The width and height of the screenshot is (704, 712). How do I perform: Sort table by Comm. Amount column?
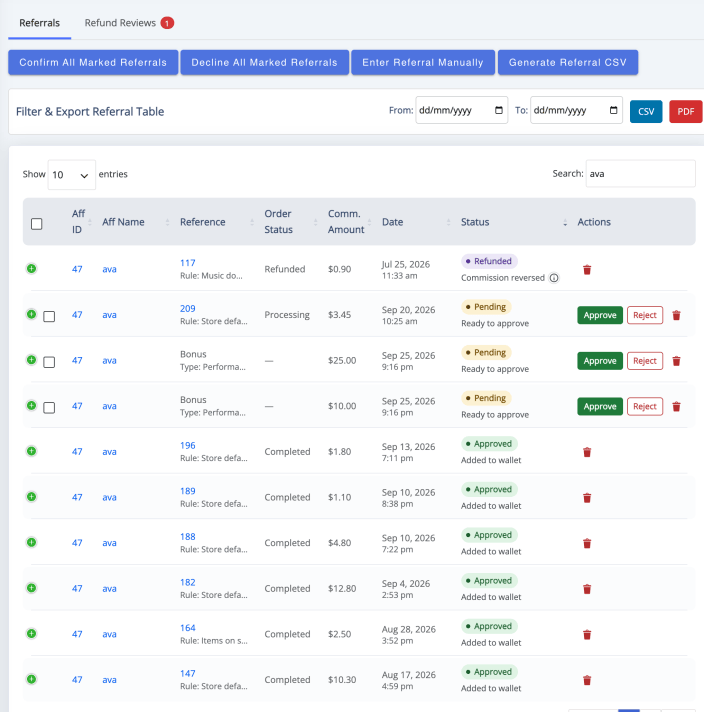point(350,222)
